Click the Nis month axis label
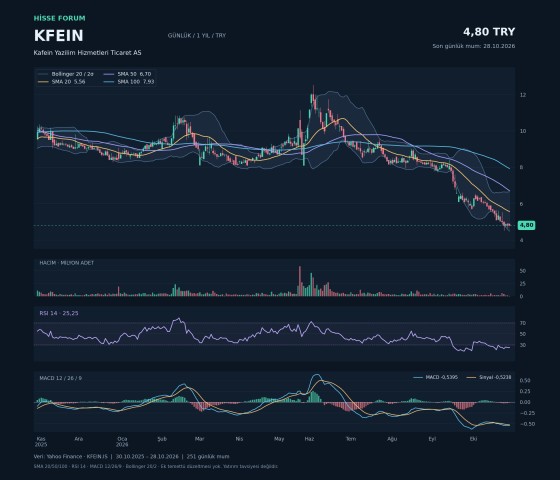 239,439
